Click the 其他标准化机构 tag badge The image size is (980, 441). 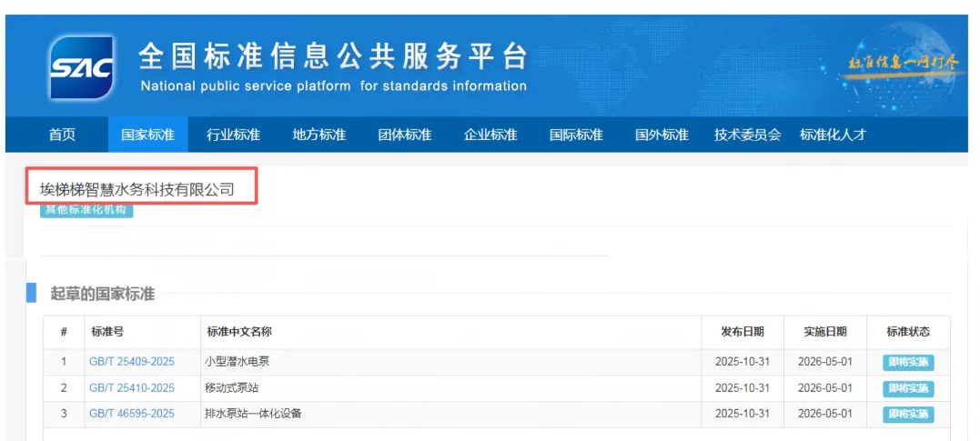tap(86, 210)
